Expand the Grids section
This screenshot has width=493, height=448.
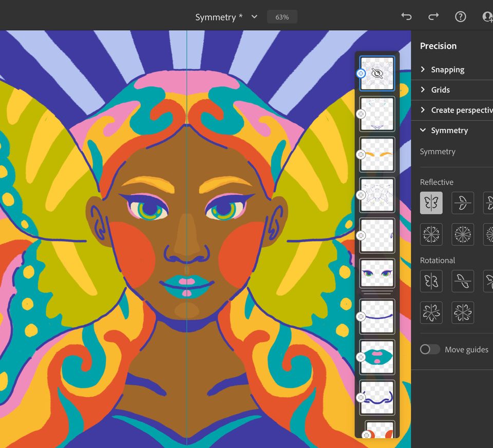point(440,90)
